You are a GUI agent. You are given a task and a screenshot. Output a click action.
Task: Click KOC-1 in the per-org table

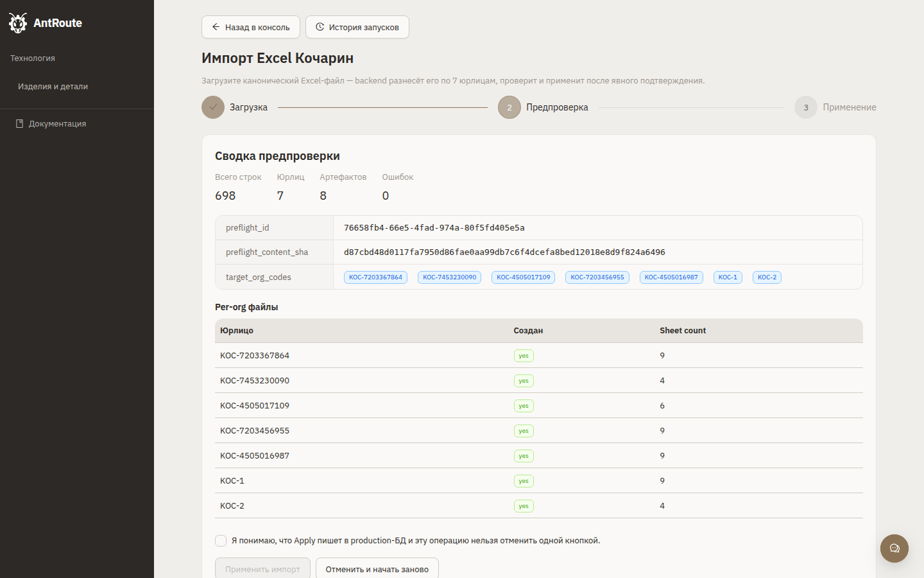coord(232,481)
